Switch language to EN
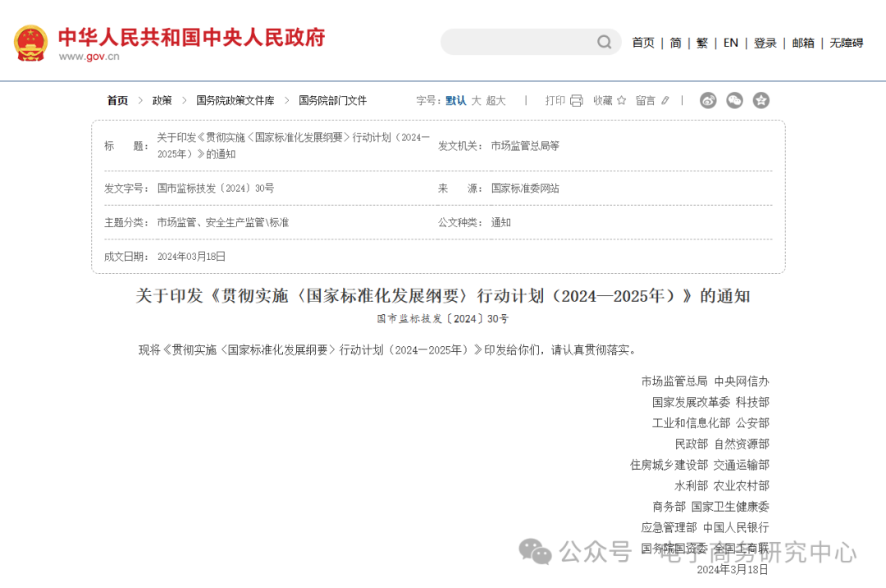Screen dimensions: 886x588 click(730, 43)
